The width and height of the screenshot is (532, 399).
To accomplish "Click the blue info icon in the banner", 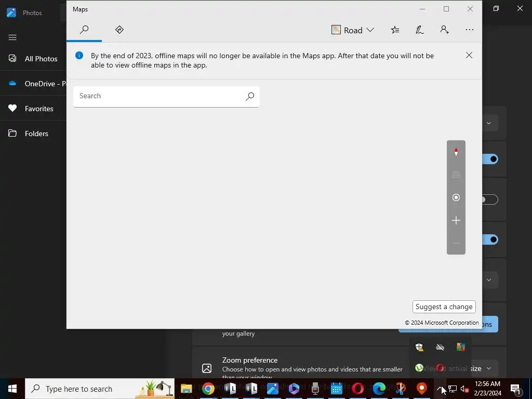I will [x=79, y=55].
